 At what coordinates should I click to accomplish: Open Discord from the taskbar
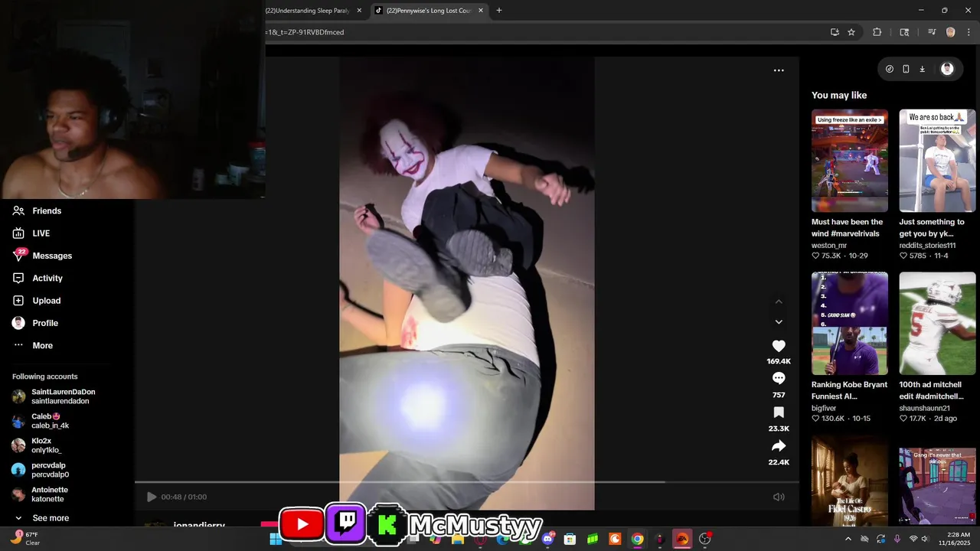point(547,539)
